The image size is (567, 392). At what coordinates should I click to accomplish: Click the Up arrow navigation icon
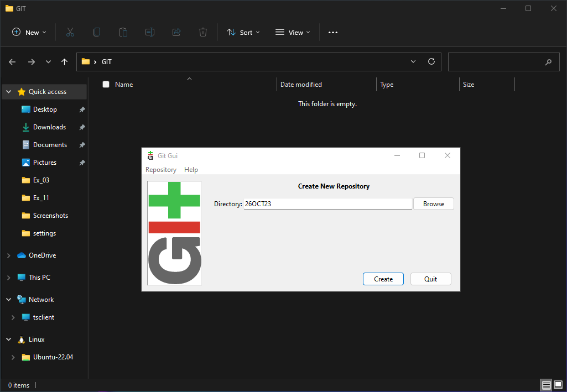65,62
